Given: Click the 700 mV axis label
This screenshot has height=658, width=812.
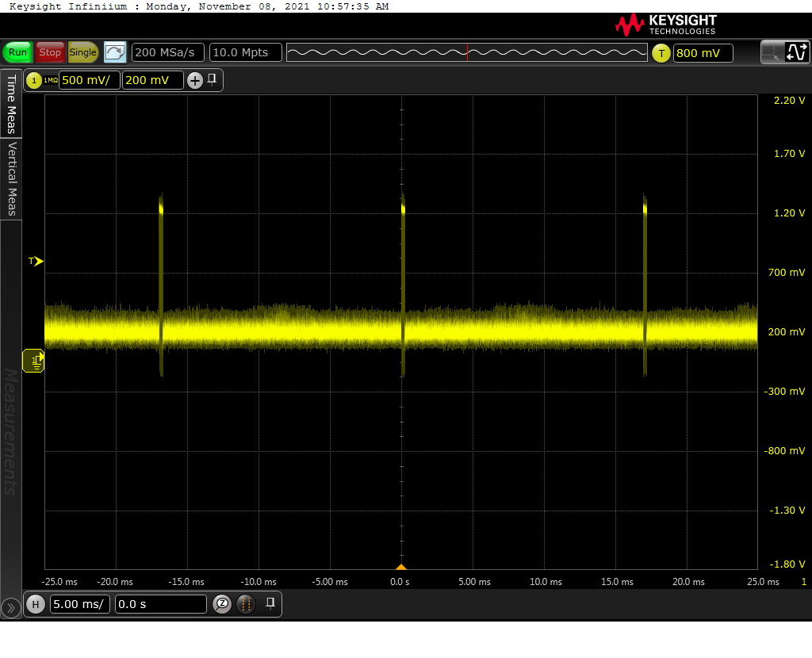Looking at the screenshot, I should [787, 272].
